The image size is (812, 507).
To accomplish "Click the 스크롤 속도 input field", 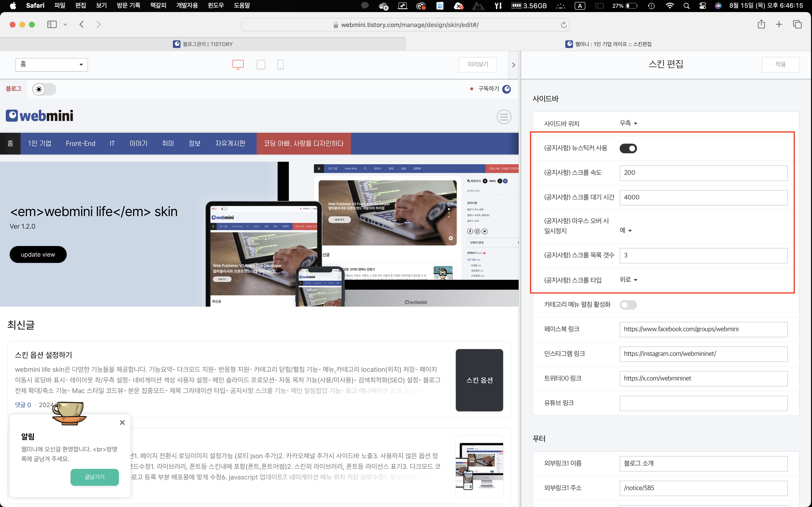I will click(703, 173).
